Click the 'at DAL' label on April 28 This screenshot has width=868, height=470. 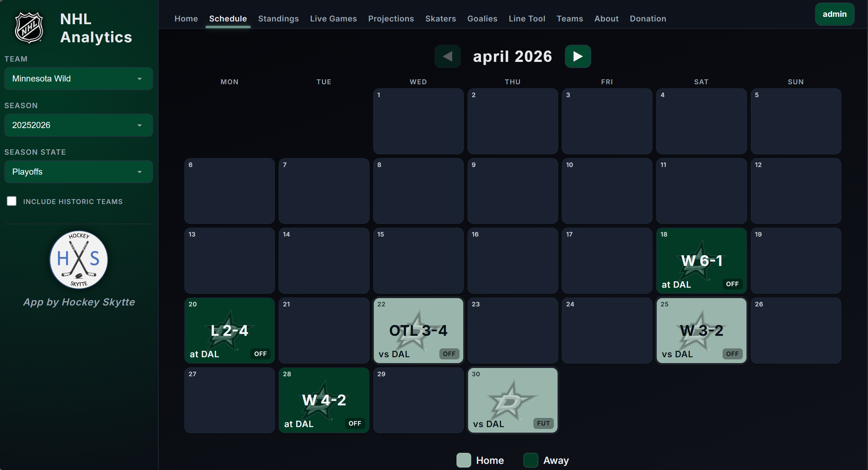coord(299,424)
